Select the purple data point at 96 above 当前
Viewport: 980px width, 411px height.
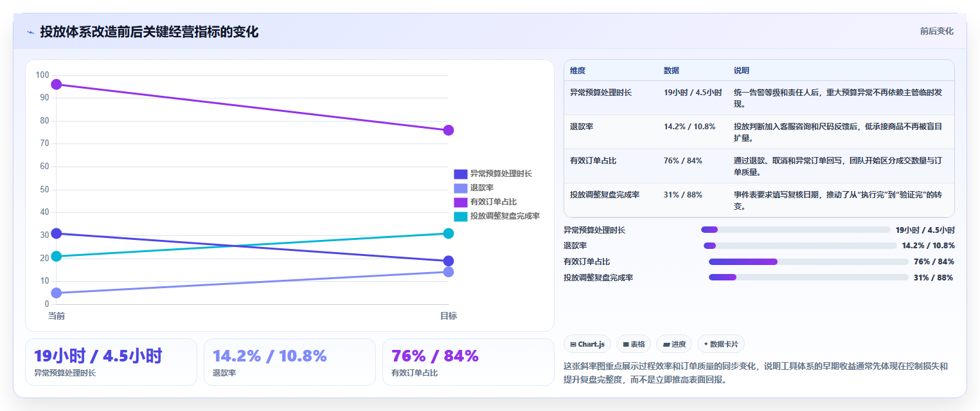point(57,84)
